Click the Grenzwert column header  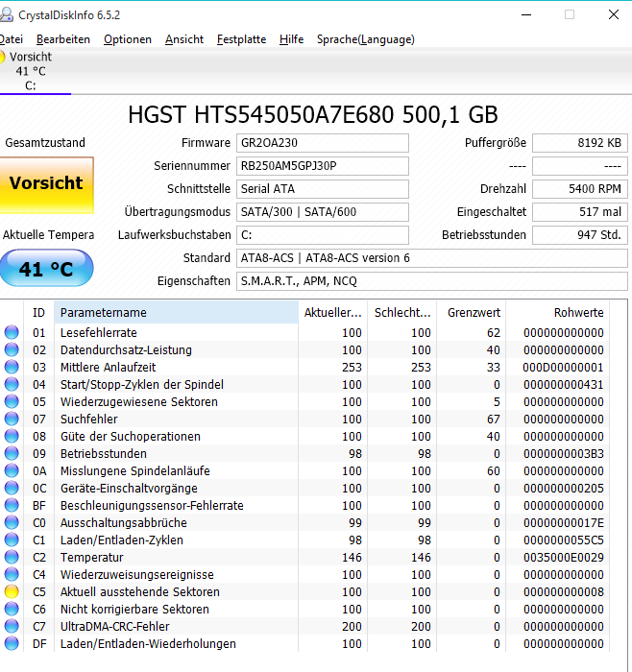click(472, 312)
